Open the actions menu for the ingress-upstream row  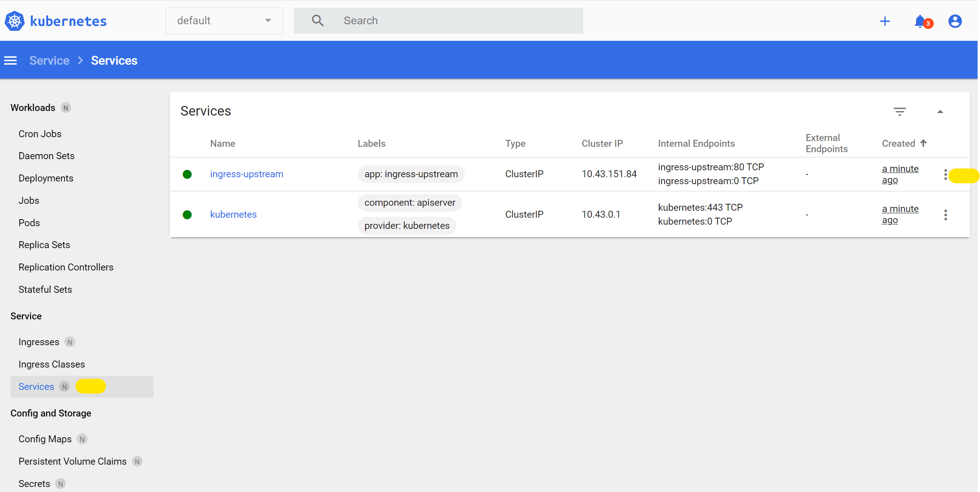point(945,175)
